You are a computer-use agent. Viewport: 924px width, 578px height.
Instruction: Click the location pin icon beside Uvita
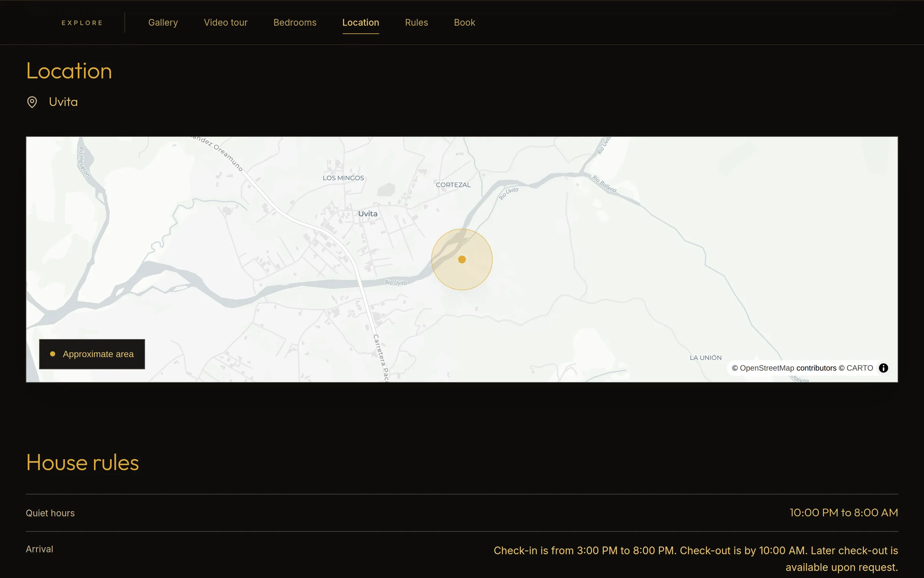click(32, 102)
